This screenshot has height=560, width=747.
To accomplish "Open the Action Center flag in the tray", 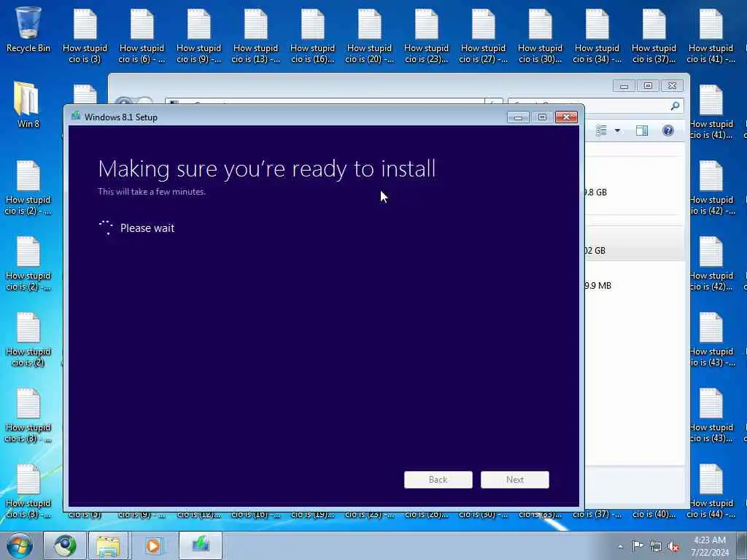I will (638, 546).
